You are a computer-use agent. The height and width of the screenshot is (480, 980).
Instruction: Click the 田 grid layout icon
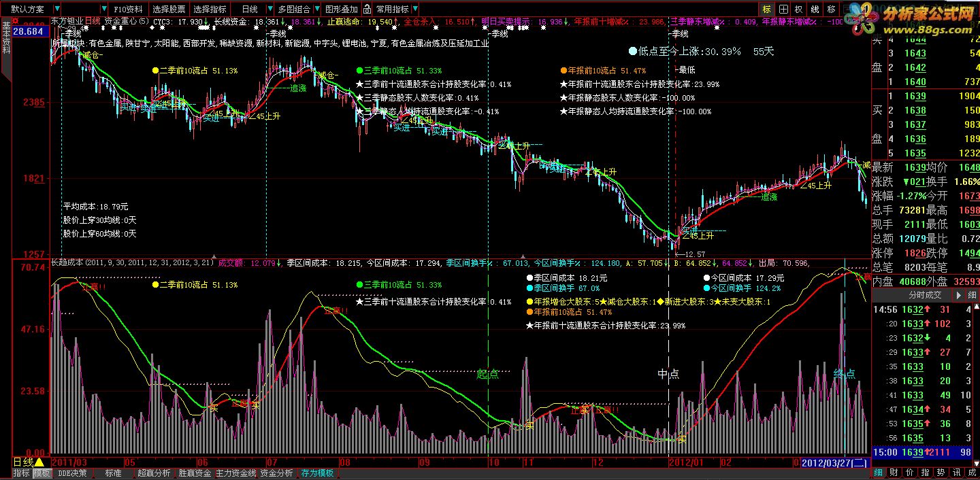click(783, 10)
